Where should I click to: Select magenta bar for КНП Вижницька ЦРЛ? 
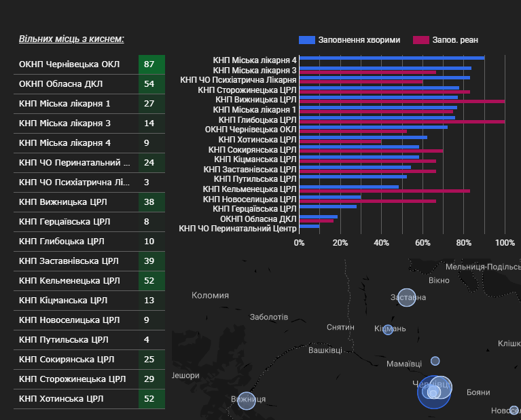click(401, 101)
